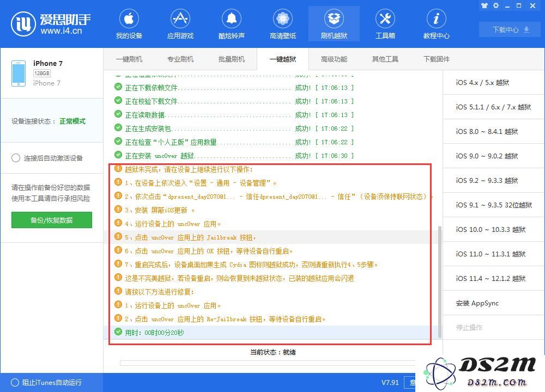Viewport: 545px width, 392px height.
Task: Click 备份/恢复数据 green button
Action: [x=51, y=220]
